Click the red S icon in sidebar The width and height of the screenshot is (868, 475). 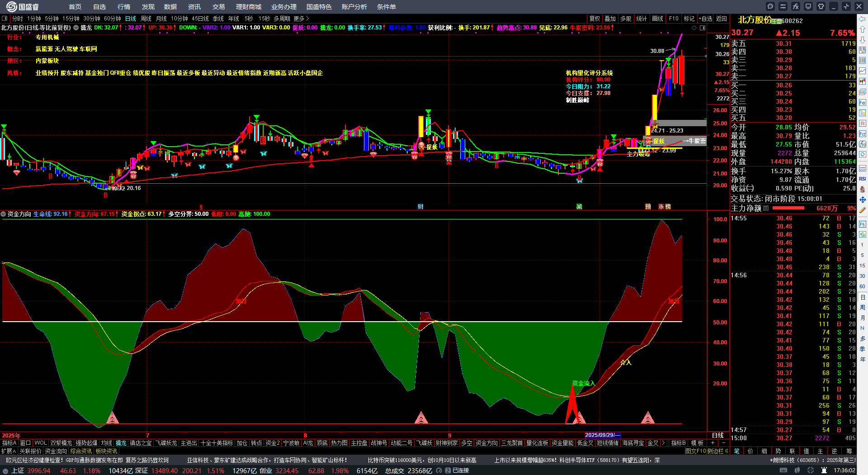click(863, 189)
